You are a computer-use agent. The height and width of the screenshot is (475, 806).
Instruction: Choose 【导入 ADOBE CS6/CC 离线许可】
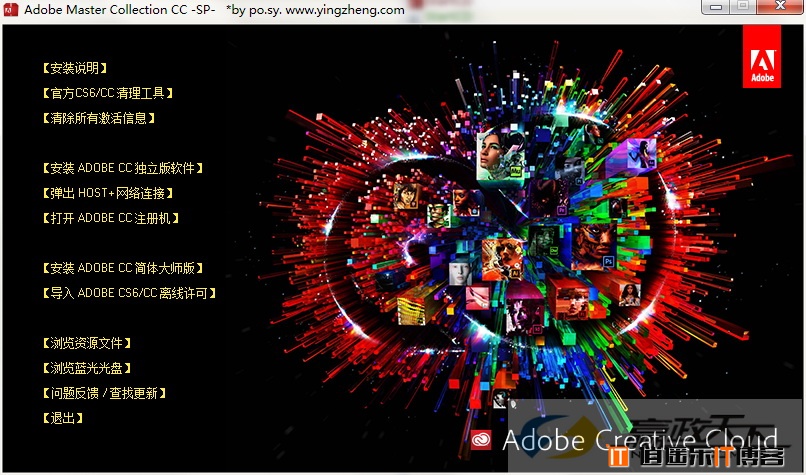[x=129, y=293]
